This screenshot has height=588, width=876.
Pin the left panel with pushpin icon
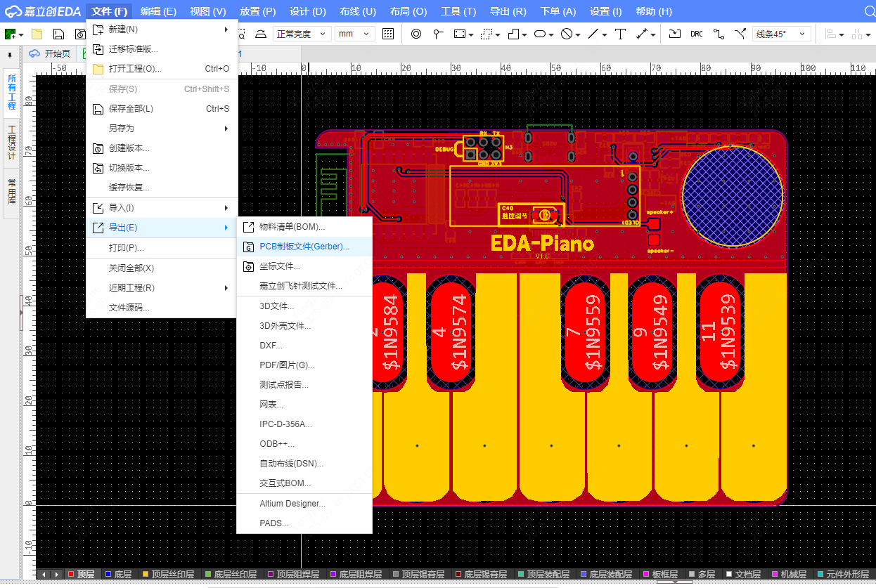coord(10,54)
